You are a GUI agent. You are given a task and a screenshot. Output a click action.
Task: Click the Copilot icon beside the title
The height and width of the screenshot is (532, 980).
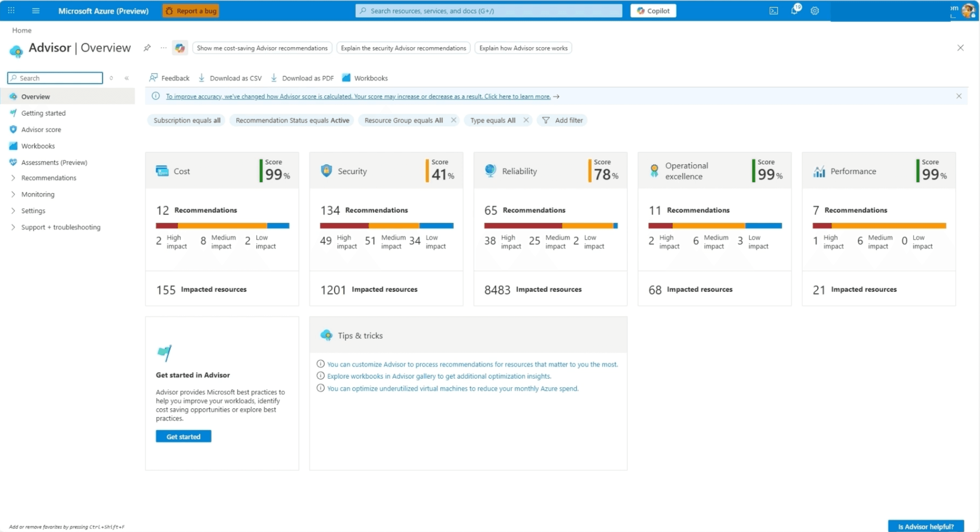(180, 48)
